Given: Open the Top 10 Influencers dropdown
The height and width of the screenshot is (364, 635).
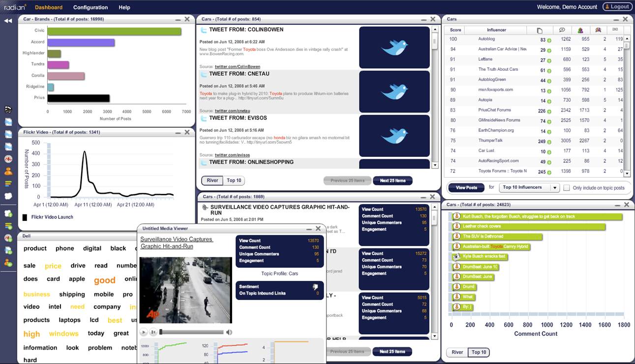Looking at the screenshot, I should coord(555,187).
